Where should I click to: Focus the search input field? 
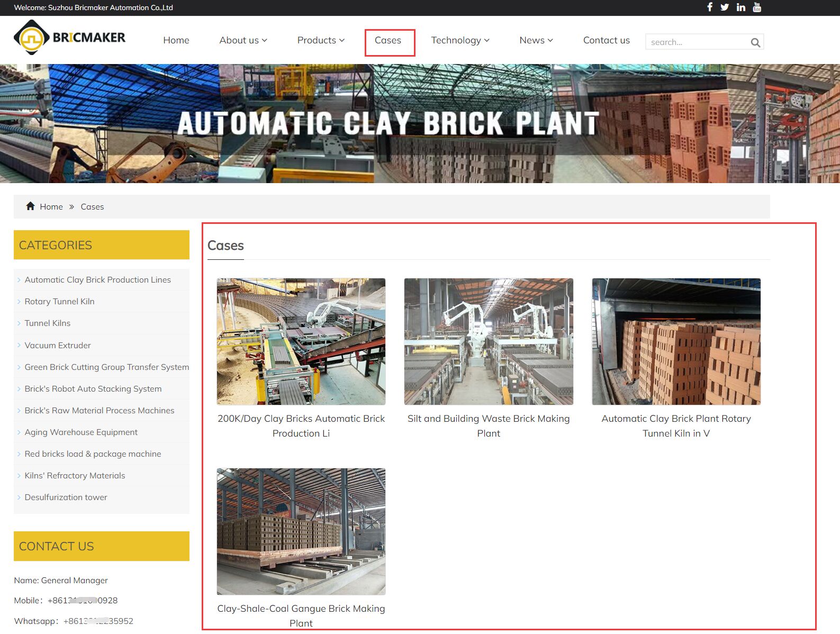coord(696,42)
